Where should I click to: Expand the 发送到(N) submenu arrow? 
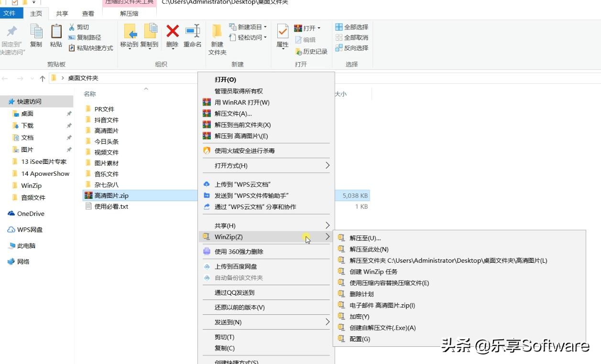(327, 322)
